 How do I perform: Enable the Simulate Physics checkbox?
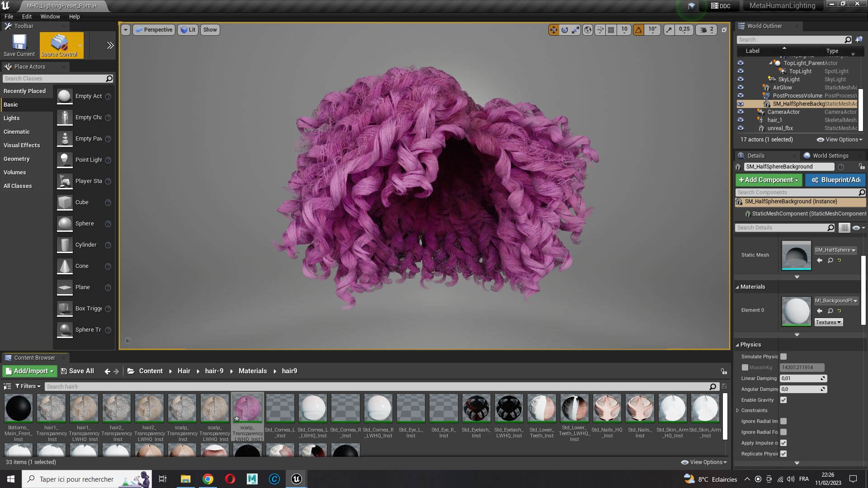(783, 357)
